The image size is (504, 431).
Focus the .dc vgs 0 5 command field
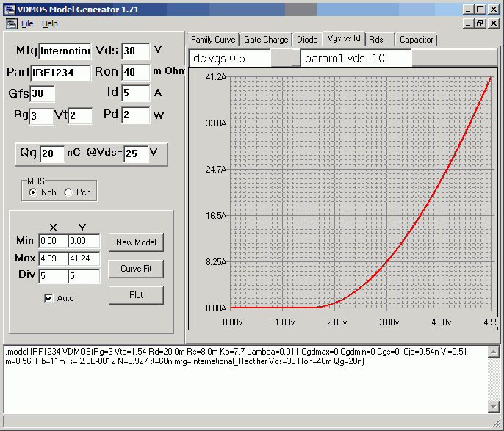pos(229,58)
